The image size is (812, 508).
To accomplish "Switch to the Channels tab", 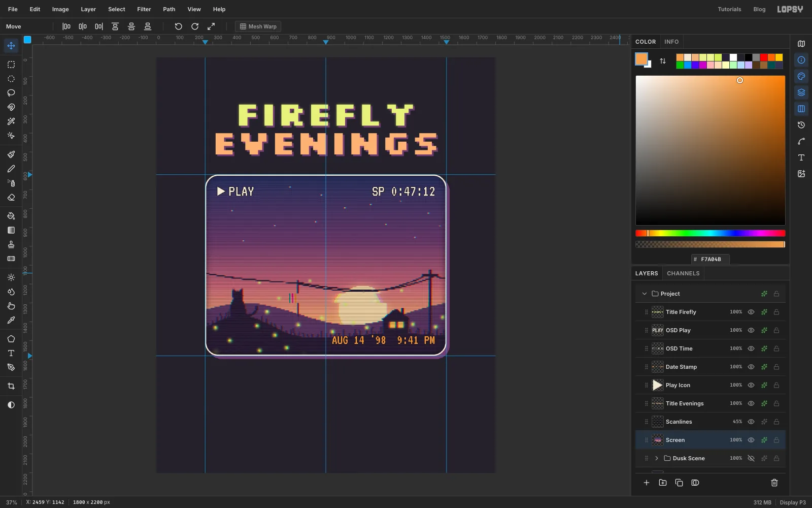I will coord(683,273).
